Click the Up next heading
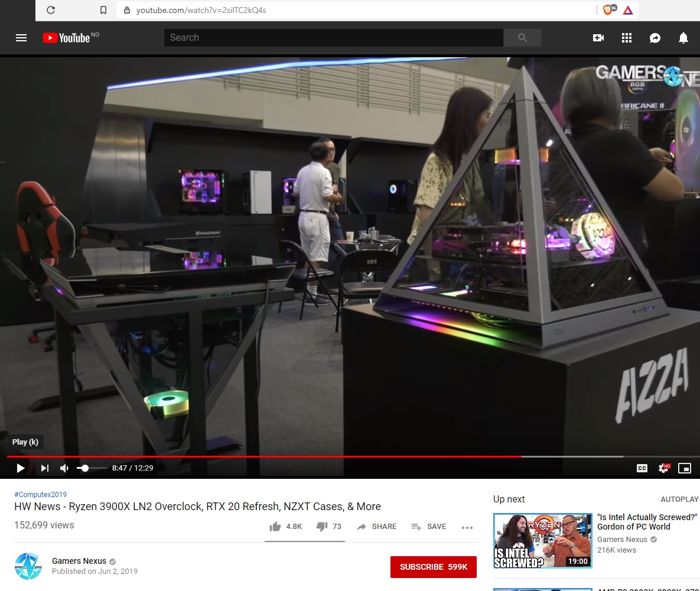The width and height of the screenshot is (700, 591). (509, 499)
